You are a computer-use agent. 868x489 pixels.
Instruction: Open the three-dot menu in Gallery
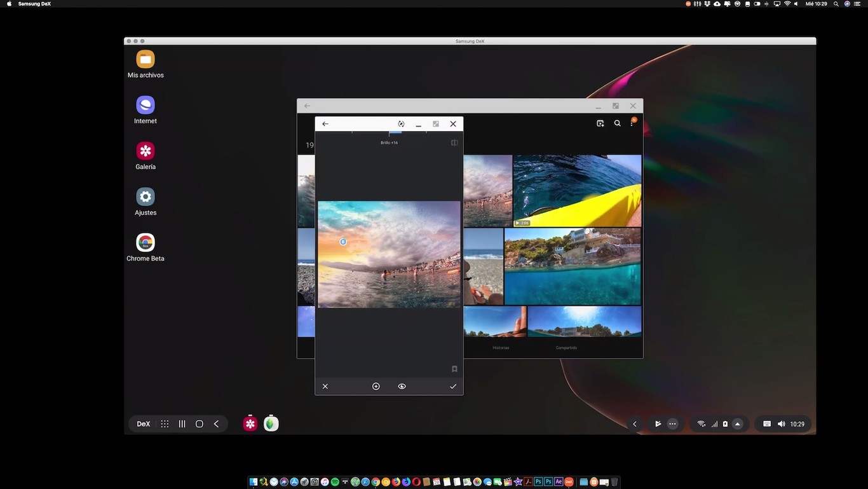coord(632,123)
